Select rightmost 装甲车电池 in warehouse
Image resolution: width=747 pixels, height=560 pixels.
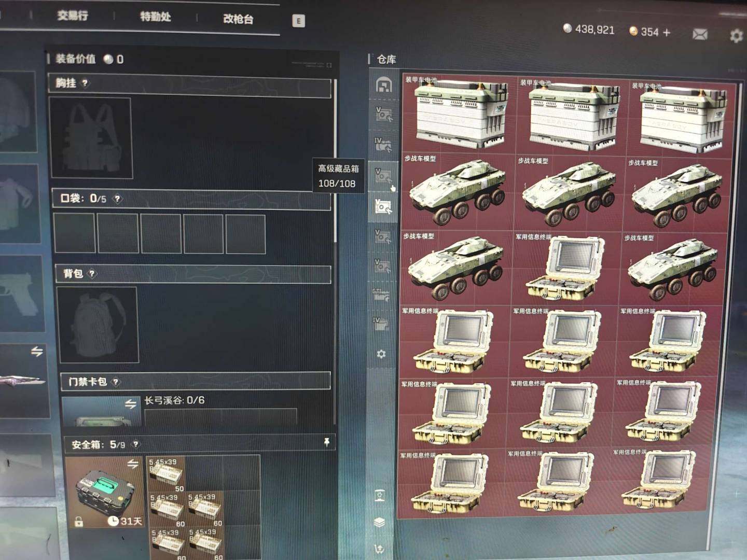pos(682,117)
